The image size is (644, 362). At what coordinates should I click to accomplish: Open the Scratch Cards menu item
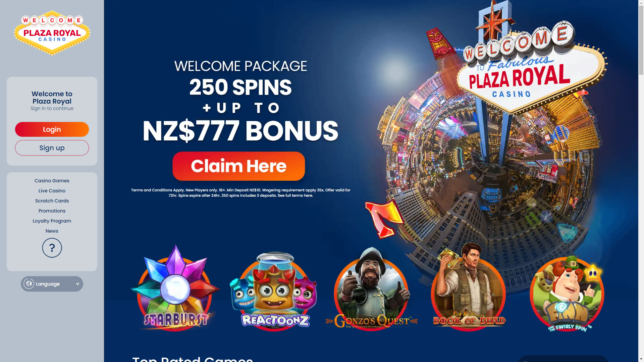(52, 201)
